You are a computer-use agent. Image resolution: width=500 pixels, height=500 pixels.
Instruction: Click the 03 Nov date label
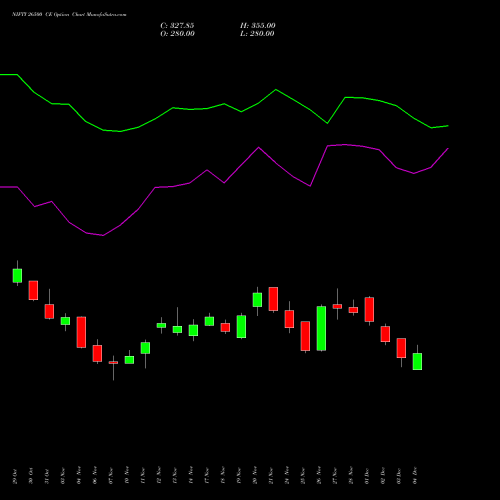(x=63, y=476)
